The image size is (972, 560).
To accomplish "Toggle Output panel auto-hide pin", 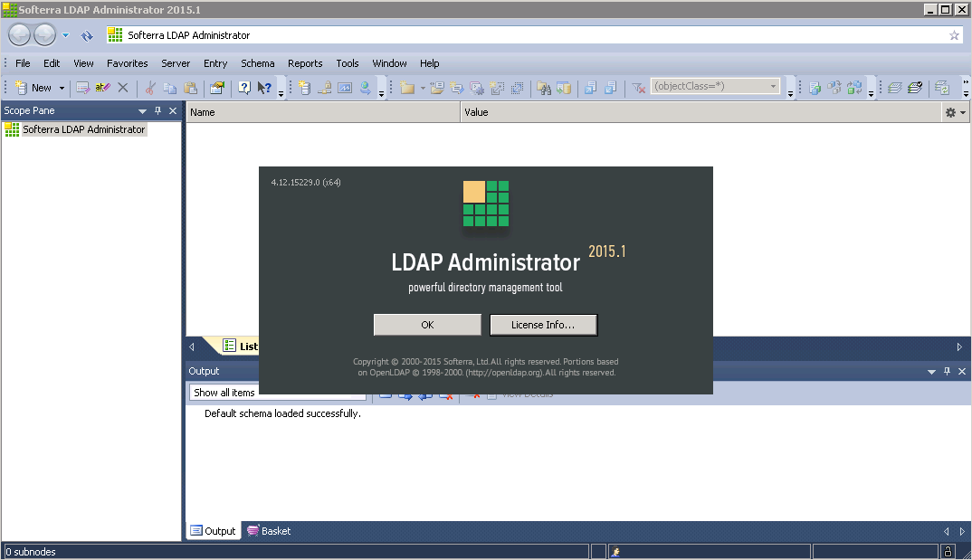I will click(947, 371).
